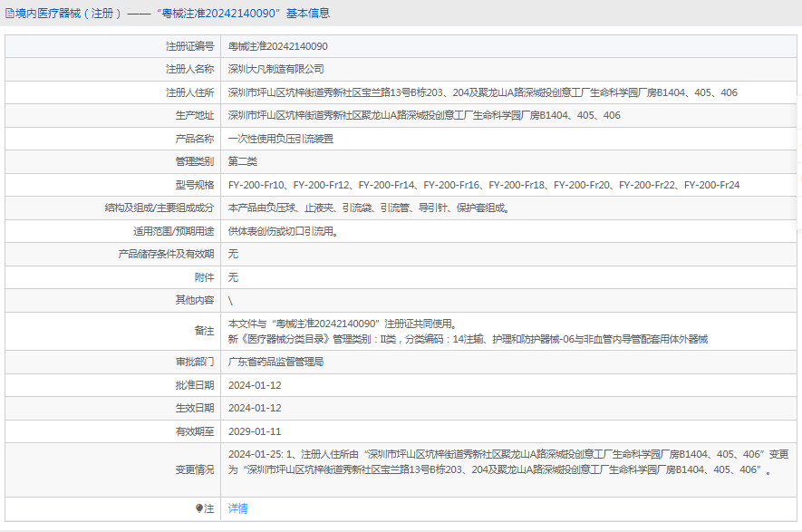Click the 结构及组成/主要组成成分 label
Viewport: 802px width, 532px height.
click(x=159, y=208)
